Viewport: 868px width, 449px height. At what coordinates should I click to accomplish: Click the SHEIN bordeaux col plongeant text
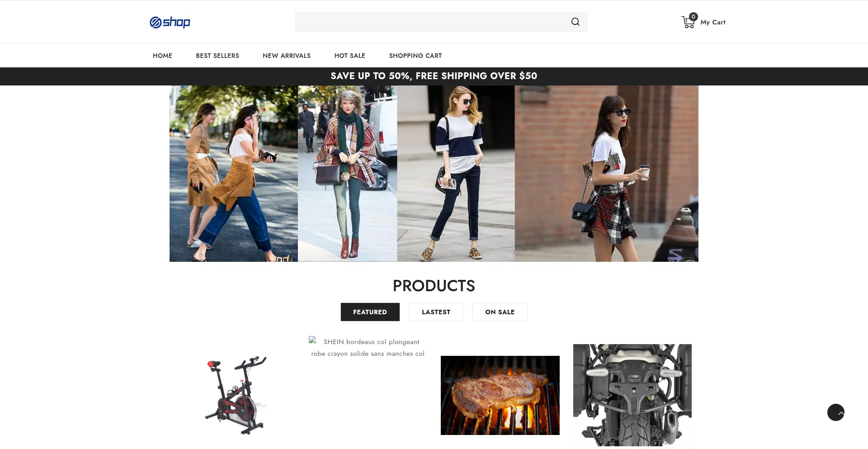pyautogui.click(x=368, y=348)
